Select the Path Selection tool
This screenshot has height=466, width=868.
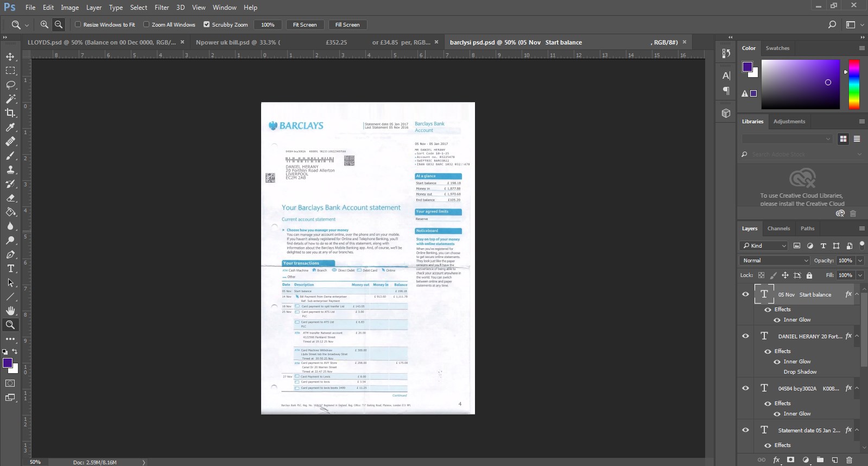coord(10,282)
